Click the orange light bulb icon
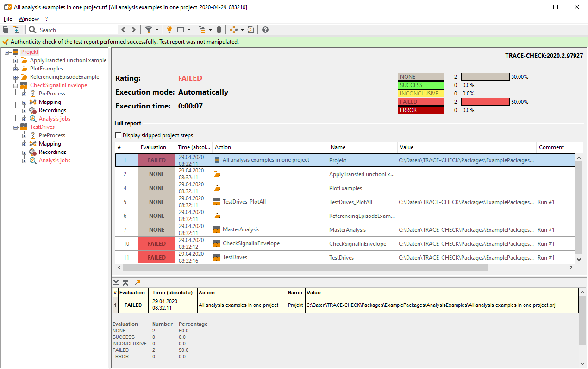This screenshot has height=369, width=588. click(x=169, y=30)
